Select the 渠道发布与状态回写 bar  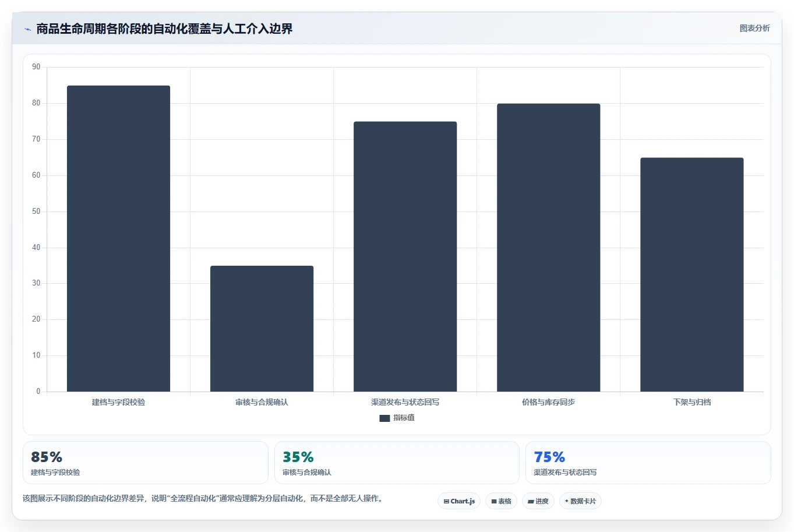405,256
